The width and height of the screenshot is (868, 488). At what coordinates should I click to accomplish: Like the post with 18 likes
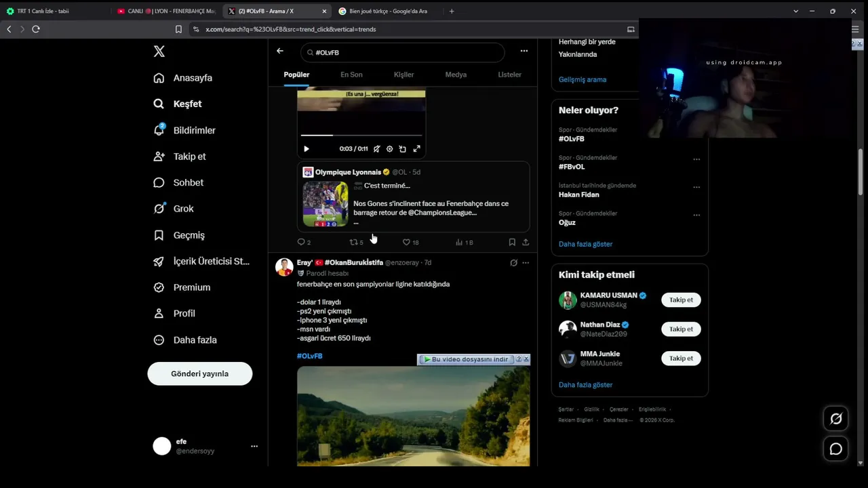(x=410, y=242)
